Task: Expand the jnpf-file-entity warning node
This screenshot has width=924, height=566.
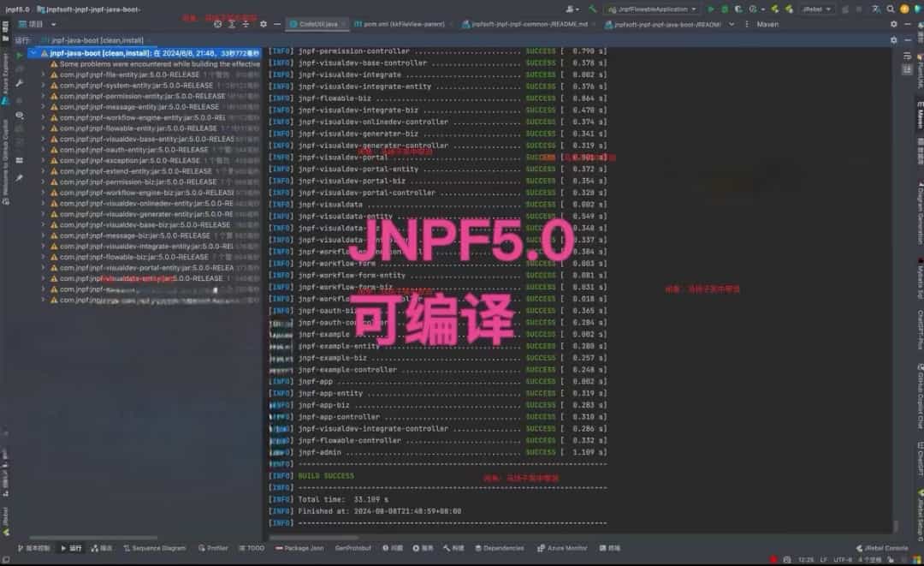Action: pyautogui.click(x=43, y=74)
